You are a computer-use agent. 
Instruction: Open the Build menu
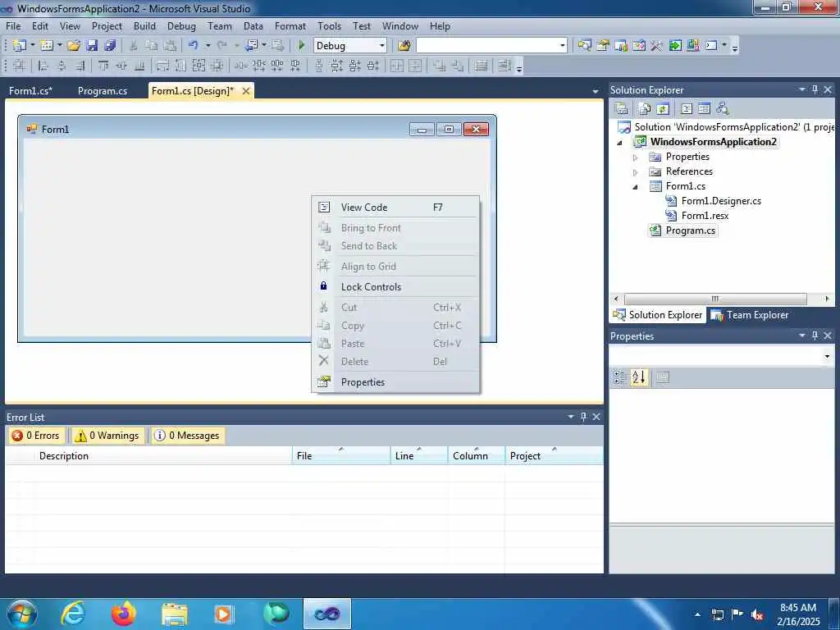coord(144,25)
